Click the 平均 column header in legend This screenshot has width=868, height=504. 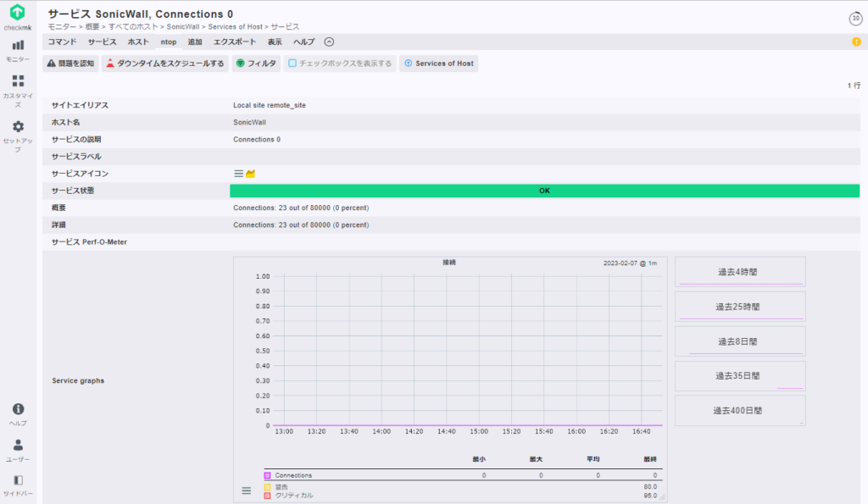(593, 459)
